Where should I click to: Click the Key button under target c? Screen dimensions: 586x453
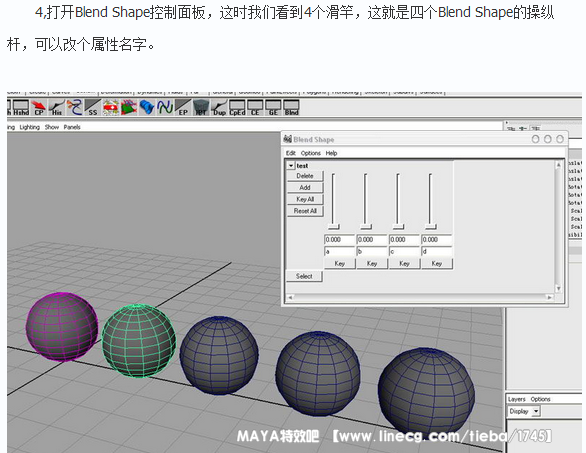[404, 264]
